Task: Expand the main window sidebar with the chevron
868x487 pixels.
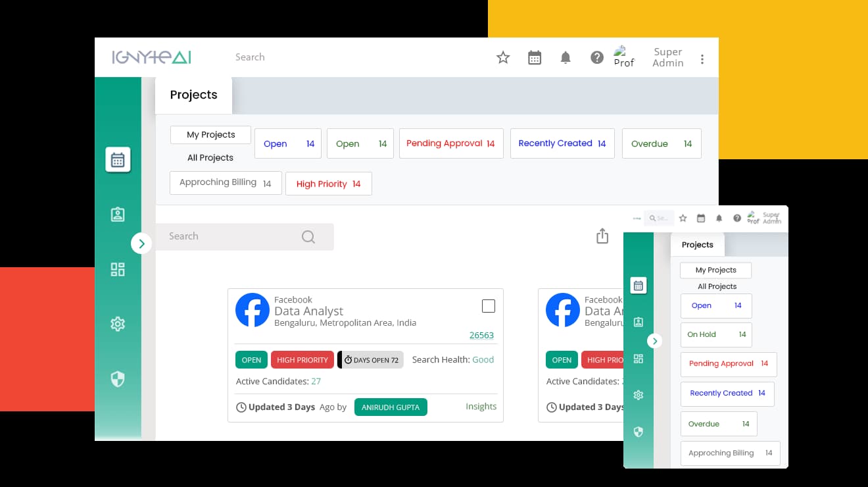Action: [x=141, y=244]
